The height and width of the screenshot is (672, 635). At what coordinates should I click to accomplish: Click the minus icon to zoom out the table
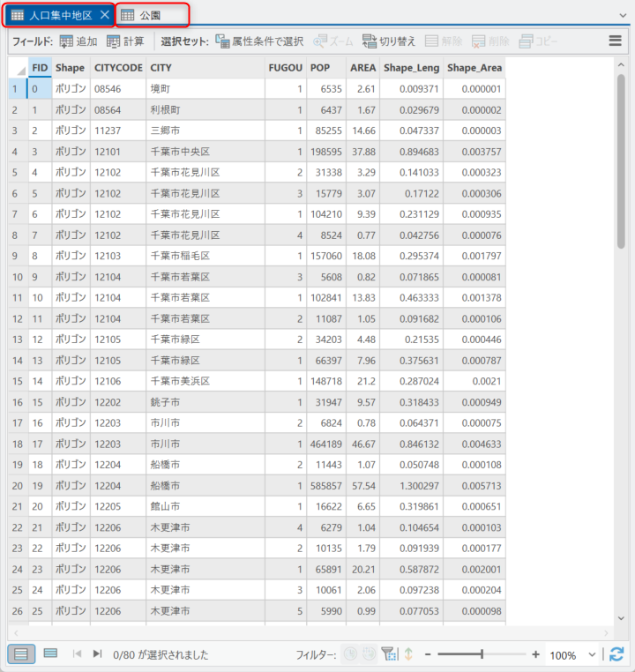coord(428,654)
